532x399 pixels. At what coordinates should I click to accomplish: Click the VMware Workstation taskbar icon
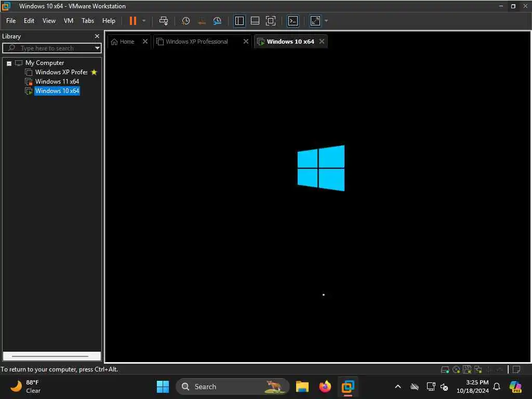[x=348, y=387]
